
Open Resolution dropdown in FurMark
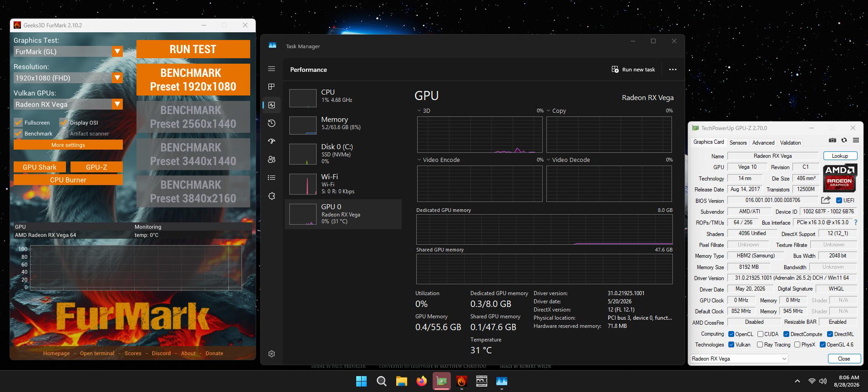[x=117, y=78]
